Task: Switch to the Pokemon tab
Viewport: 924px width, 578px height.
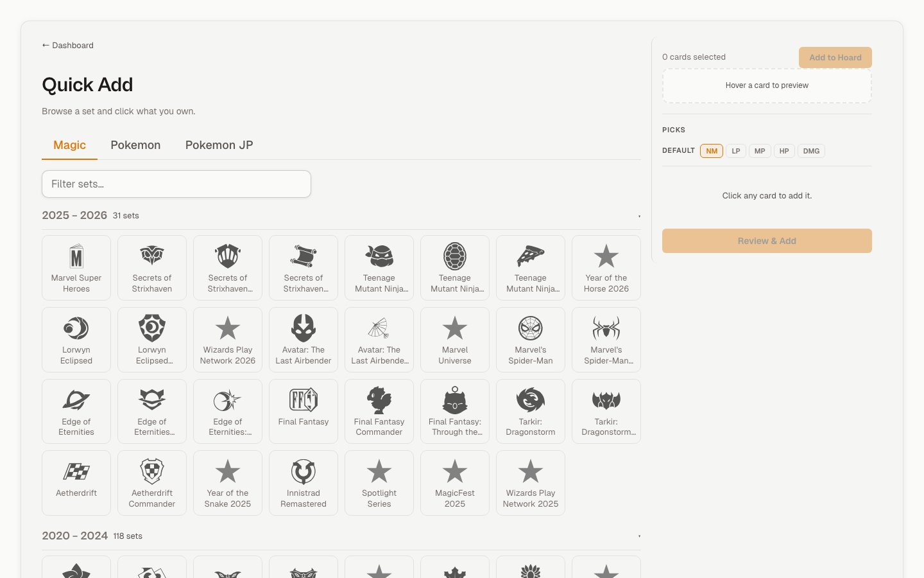Action: (x=135, y=145)
